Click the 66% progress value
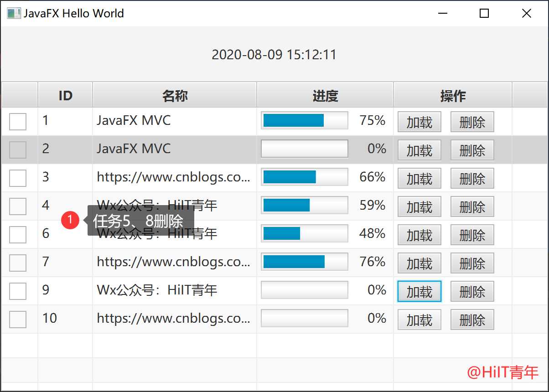The height and width of the screenshot is (392, 549). [x=373, y=177]
